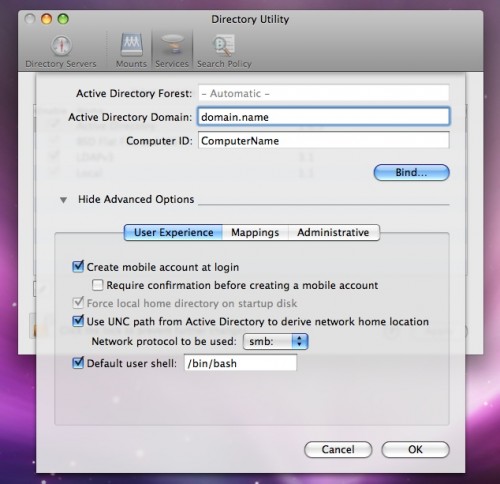Viewport: 500px width, 484px height.
Task: Confirm settings with the OK button
Action: pos(415,449)
